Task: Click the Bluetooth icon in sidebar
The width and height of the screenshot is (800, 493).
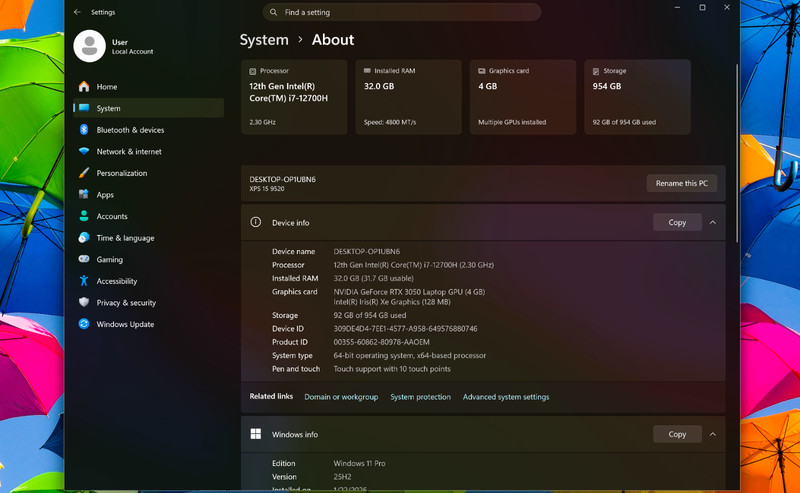Action: (84, 130)
